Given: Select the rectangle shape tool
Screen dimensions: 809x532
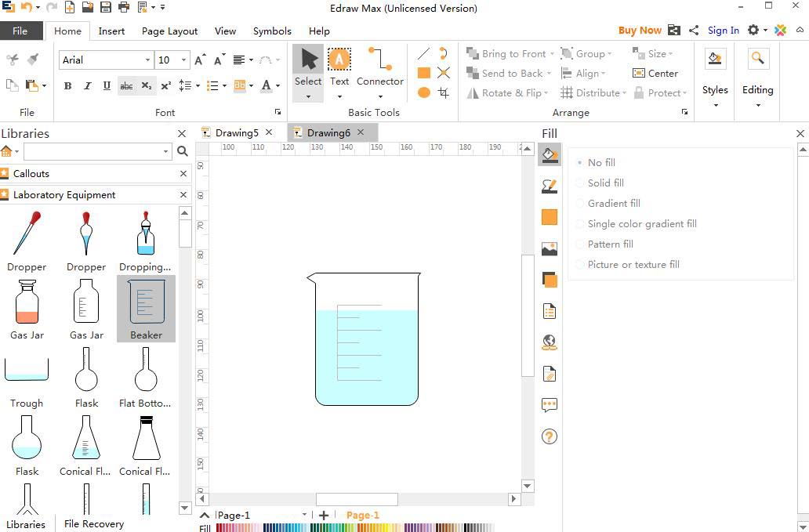Looking at the screenshot, I should pos(423,73).
